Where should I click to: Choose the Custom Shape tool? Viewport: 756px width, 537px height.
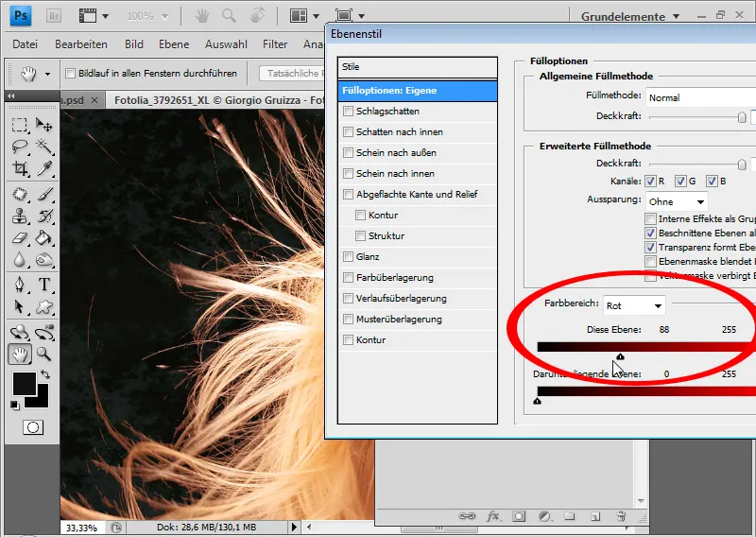point(44,306)
